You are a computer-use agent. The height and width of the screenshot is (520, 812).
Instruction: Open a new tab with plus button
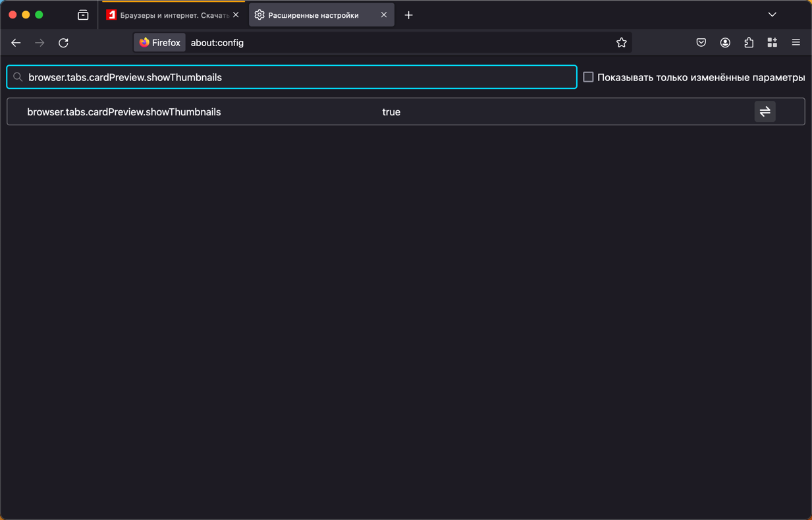point(409,15)
